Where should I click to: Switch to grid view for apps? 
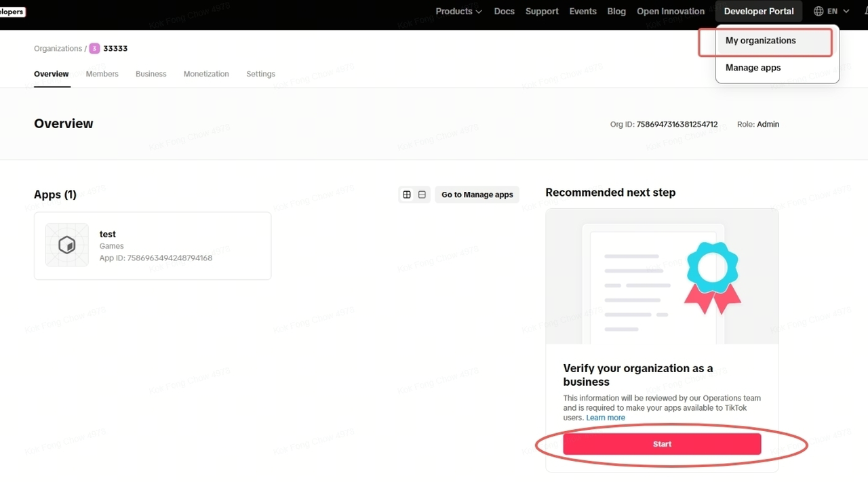click(407, 195)
